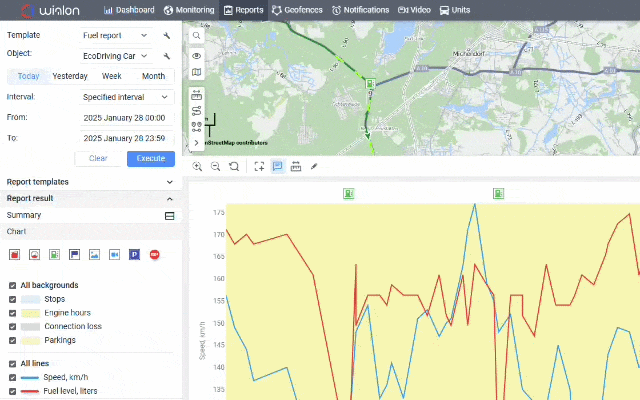Open the Geofences tab
640x400 pixels.
coord(297,10)
